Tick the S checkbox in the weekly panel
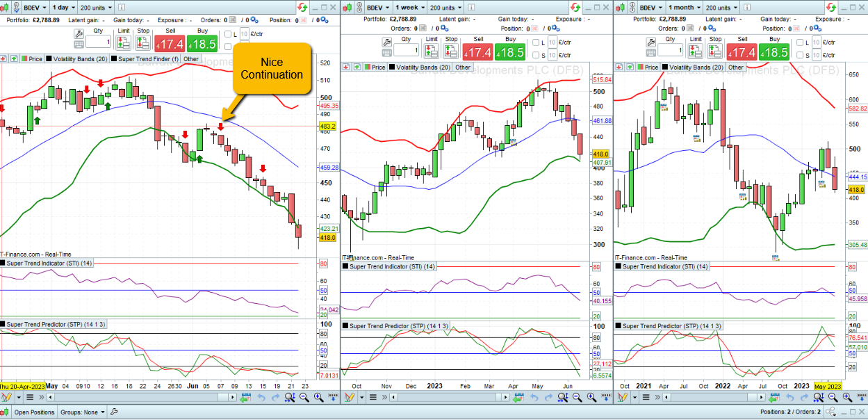 (534, 55)
